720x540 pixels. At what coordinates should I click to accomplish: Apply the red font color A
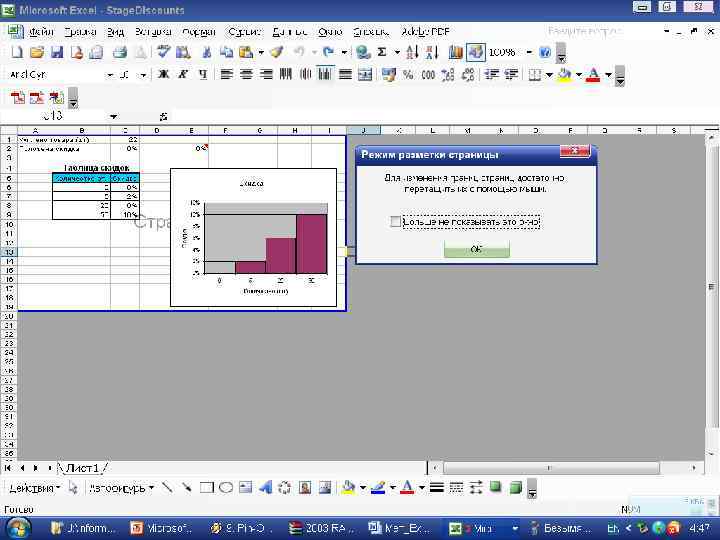[x=593, y=74]
